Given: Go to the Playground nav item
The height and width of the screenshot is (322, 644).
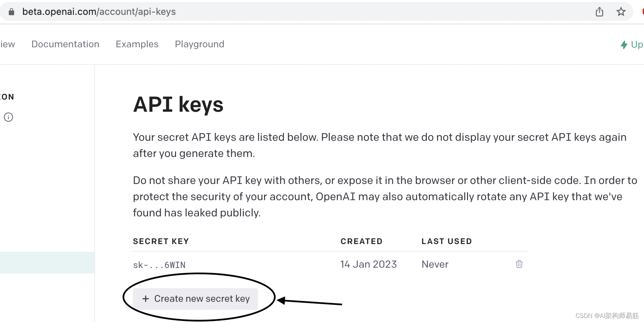Looking at the screenshot, I should [x=199, y=44].
